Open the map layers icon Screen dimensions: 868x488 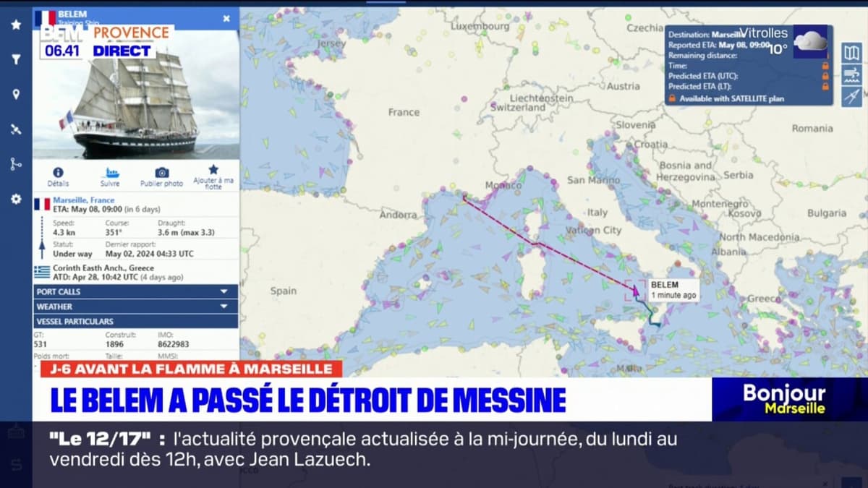(x=851, y=53)
